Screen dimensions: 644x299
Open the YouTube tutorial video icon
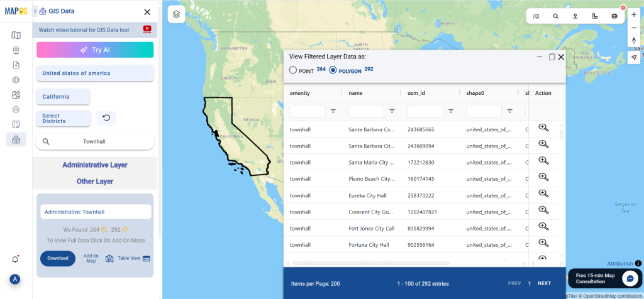(147, 29)
